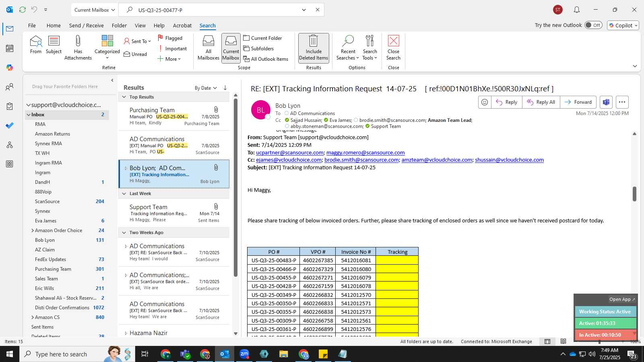Click the message body scrollbar thumb
Viewport: 644px width, 362px height.
[634, 194]
